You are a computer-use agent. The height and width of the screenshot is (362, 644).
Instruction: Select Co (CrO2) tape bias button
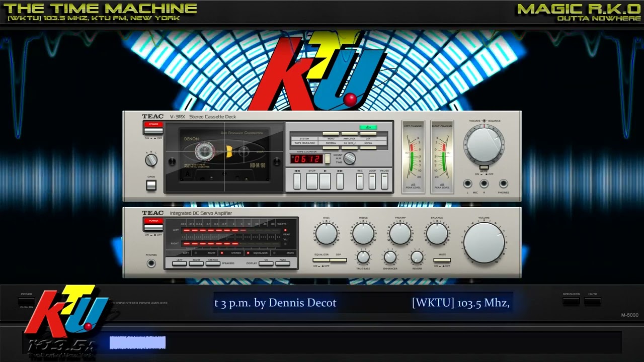(x=349, y=148)
